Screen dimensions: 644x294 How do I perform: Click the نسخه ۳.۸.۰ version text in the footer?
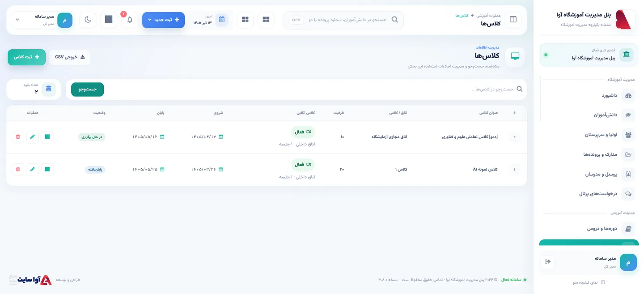pos(388,280)
